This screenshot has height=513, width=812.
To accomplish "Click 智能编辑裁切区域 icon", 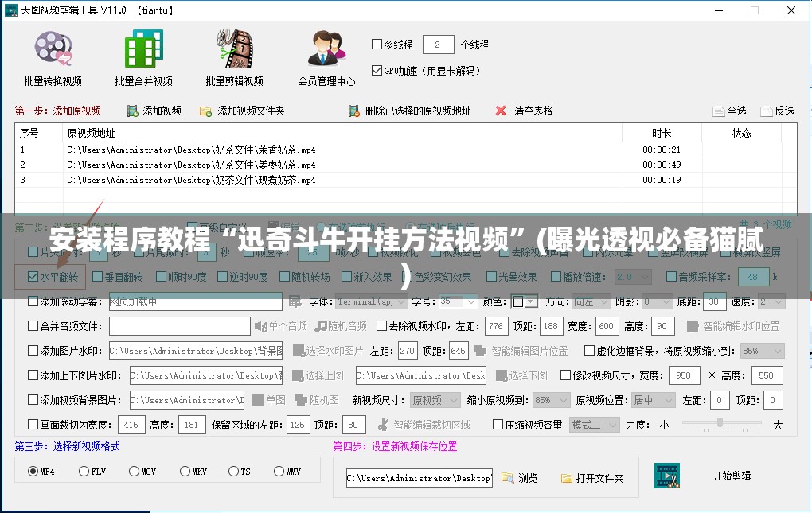I will click(383, 425).
